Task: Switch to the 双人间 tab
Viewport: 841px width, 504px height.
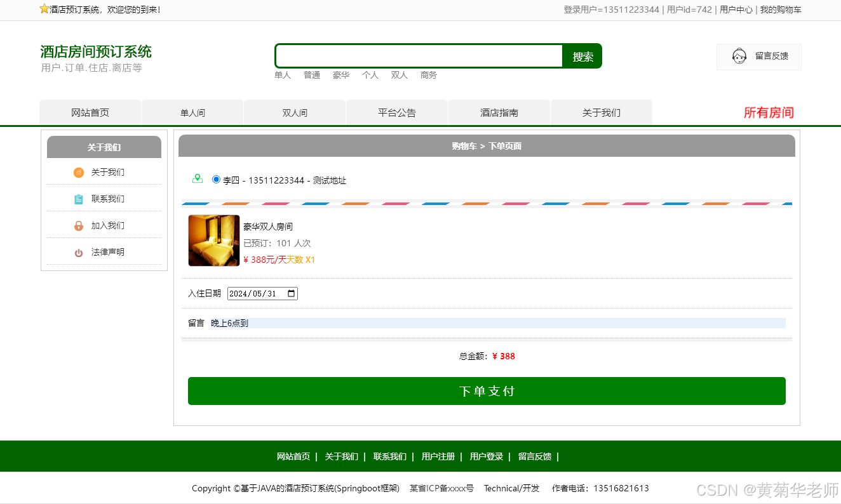Action: tap(294, 112)
